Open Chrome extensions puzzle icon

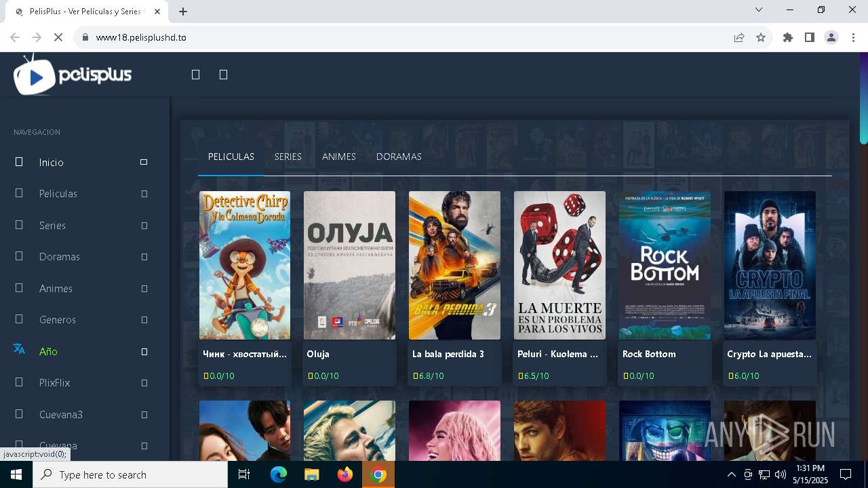pos(788,37)
